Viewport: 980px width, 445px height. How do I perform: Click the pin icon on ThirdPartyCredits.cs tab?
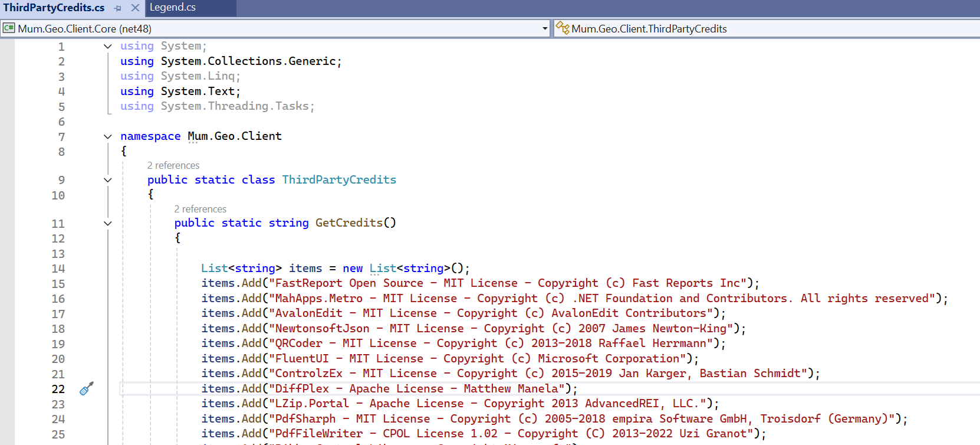click(x=118, y=8)
